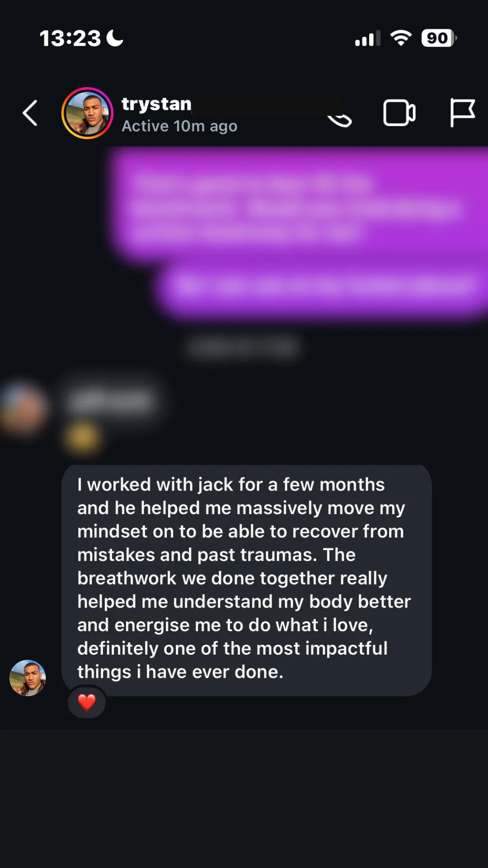The width and height of the screenshot is (488, 868).
Task: Tap the blurred circular avatar on left
Action: [22, 409]
